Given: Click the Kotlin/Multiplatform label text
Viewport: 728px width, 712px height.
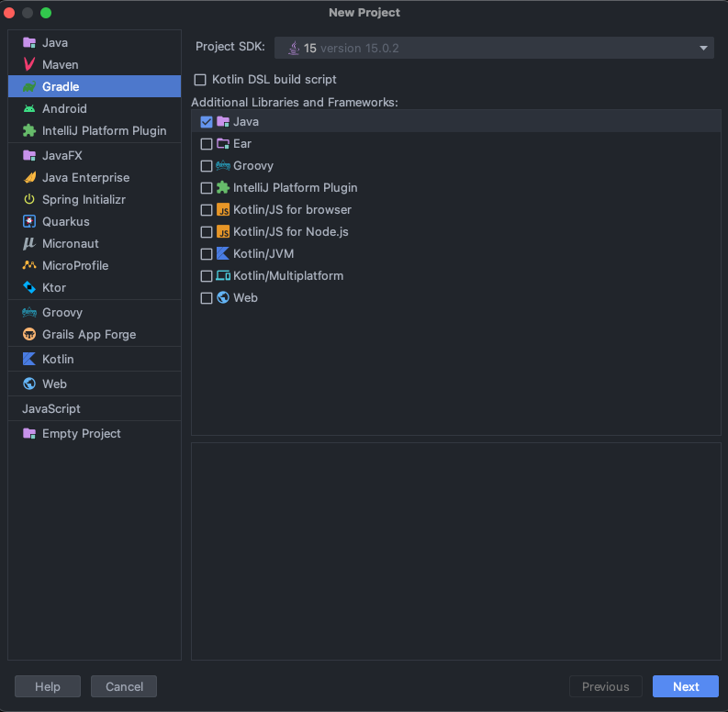Looking at the screenshot, I should point(288,275).
